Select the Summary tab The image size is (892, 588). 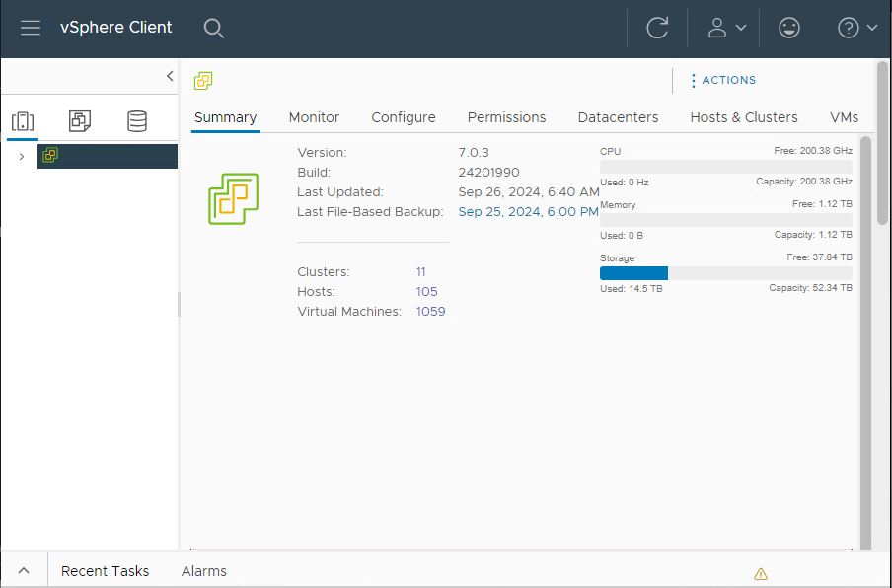click(x=225, y=117)
